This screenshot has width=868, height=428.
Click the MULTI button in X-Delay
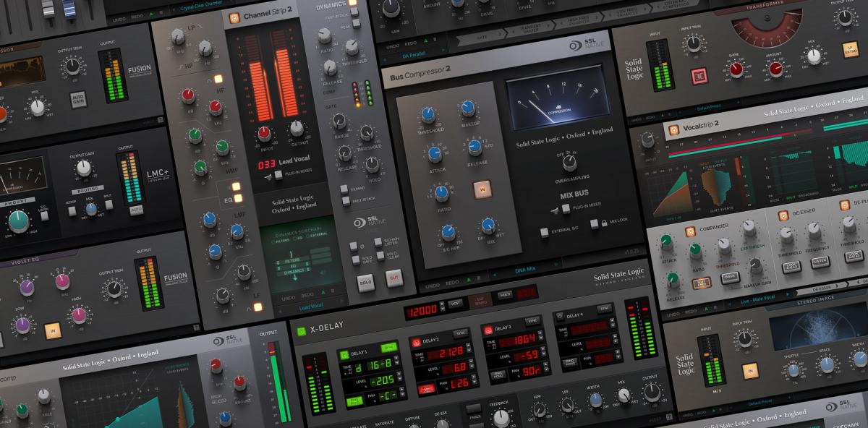click(505, 294)
